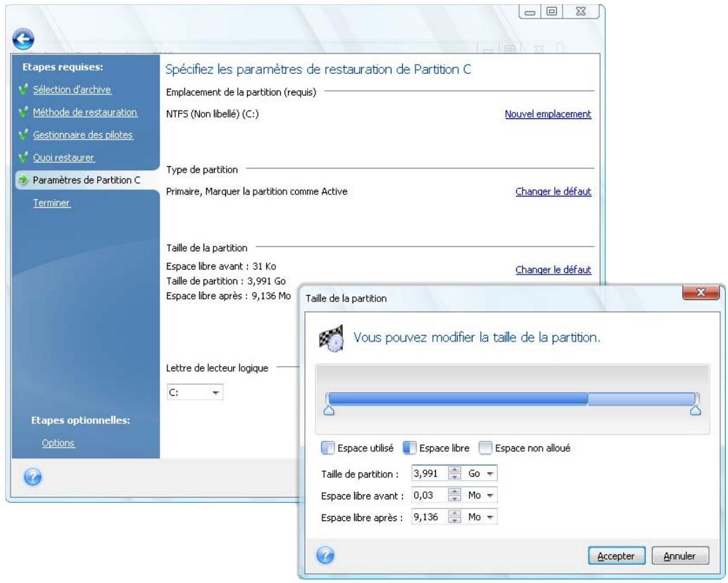Click Changer le défaut for Taille de la partition
This screenshot has height=583, width=728.
click(x=553, y=270)
